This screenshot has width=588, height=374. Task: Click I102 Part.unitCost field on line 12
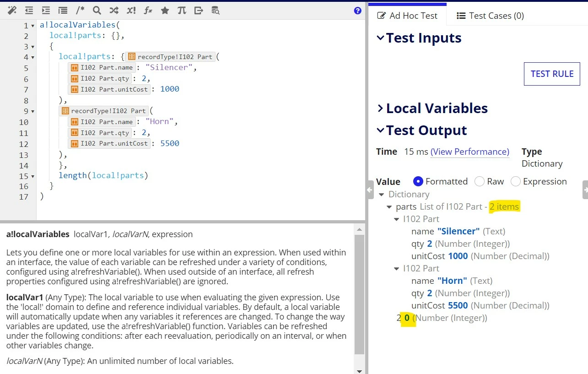(109, 143)
